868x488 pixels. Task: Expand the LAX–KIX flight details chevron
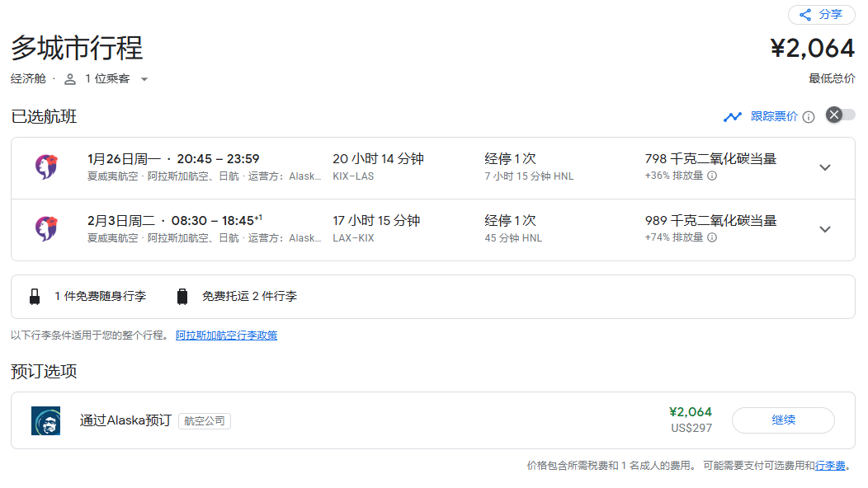[825, 229]
